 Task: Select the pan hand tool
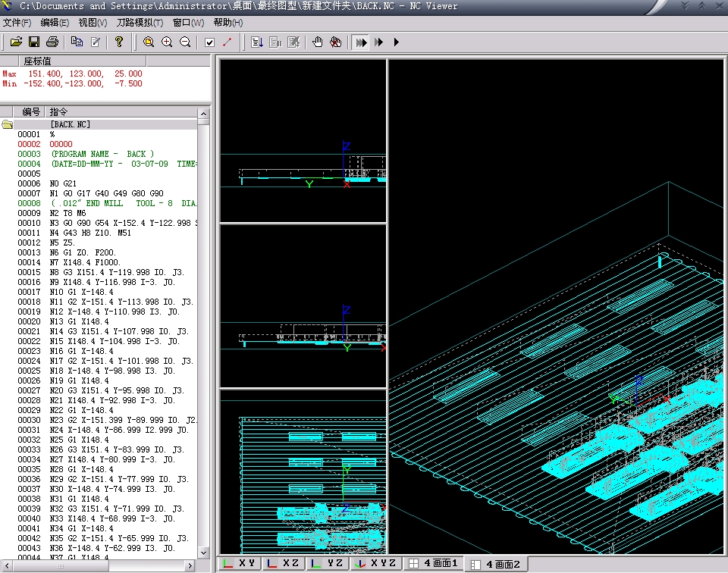pos(318,42)
